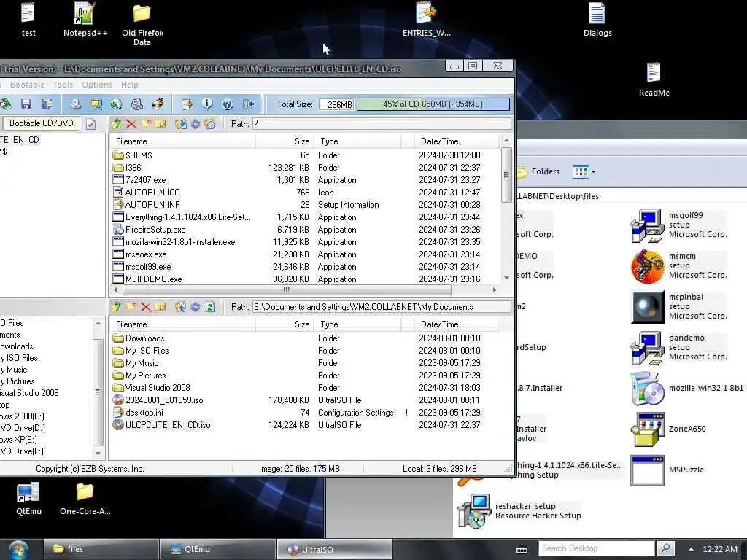Viewport: 747px width, 560px height.
Task: Open the Help question-mark toolbar icon
Action: point(228,104)
